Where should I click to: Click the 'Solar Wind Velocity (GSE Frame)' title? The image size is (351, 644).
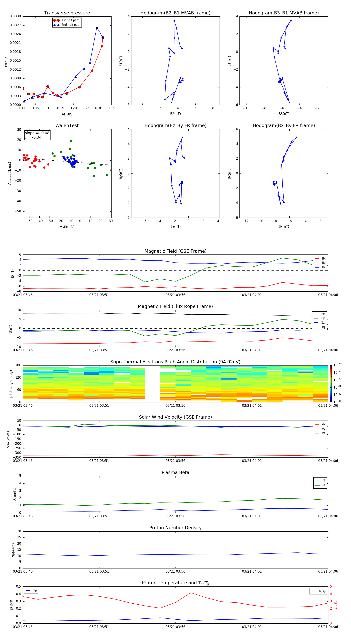click(175, 417)
